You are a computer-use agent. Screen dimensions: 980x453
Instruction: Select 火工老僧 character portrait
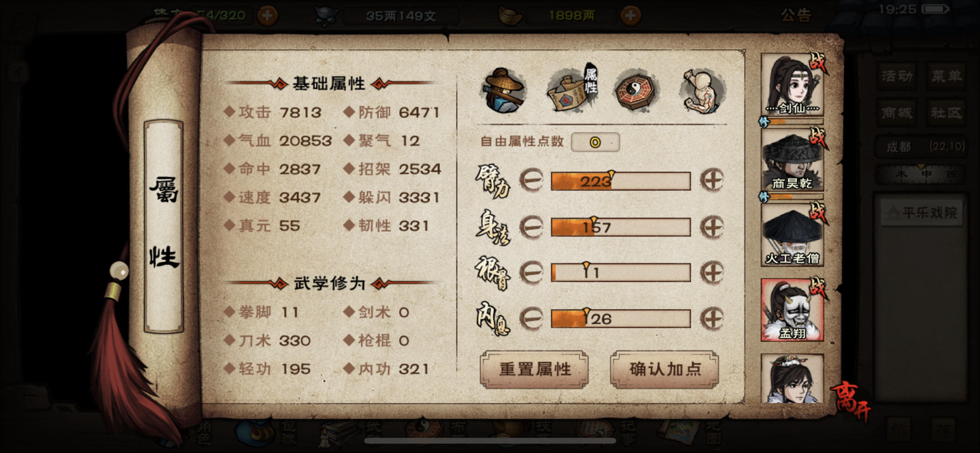click(x=792, y=235)
